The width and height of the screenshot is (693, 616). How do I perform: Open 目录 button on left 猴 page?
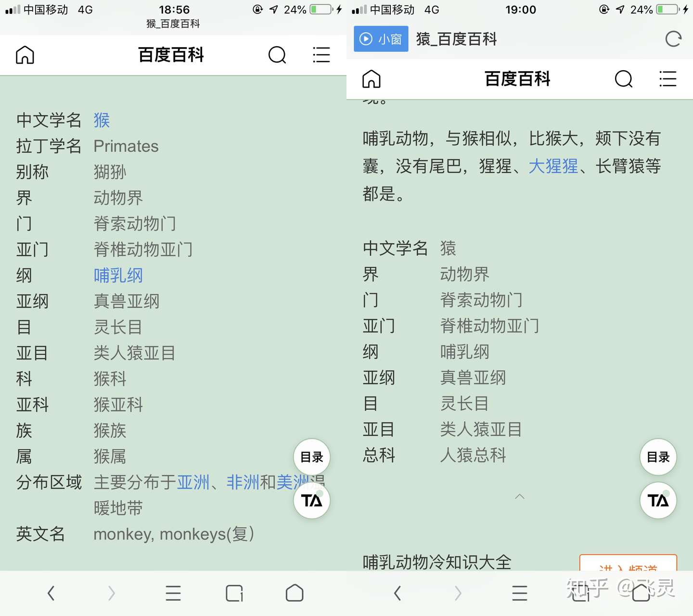point(312,457)
